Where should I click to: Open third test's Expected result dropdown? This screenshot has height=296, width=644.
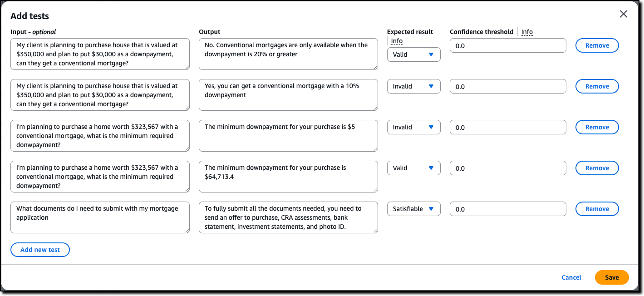pos(413,127)
